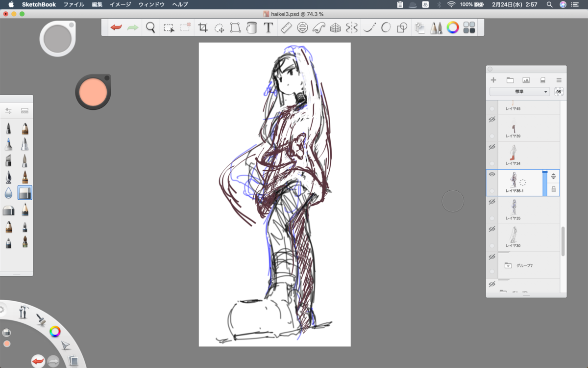Select the rectangular Selection tool
This screenshot has height=368, width=588.
point(169,28)
